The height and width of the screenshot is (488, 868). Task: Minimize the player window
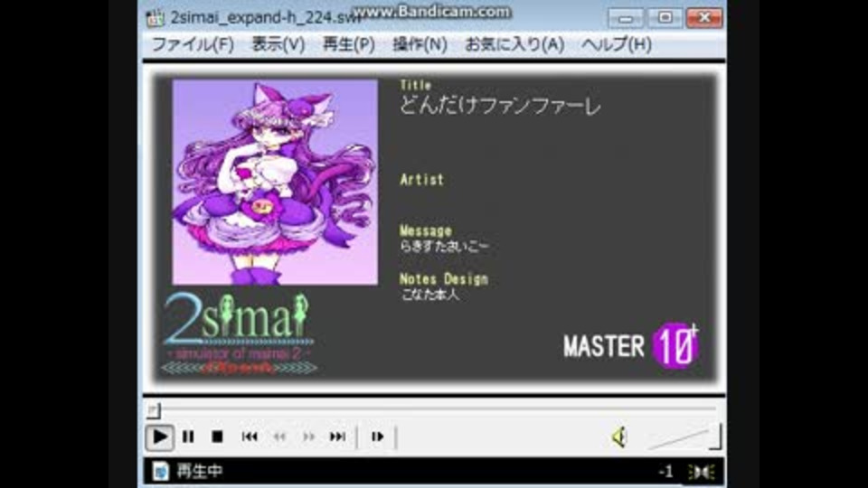pyautogui.click(x=626, y=18)
